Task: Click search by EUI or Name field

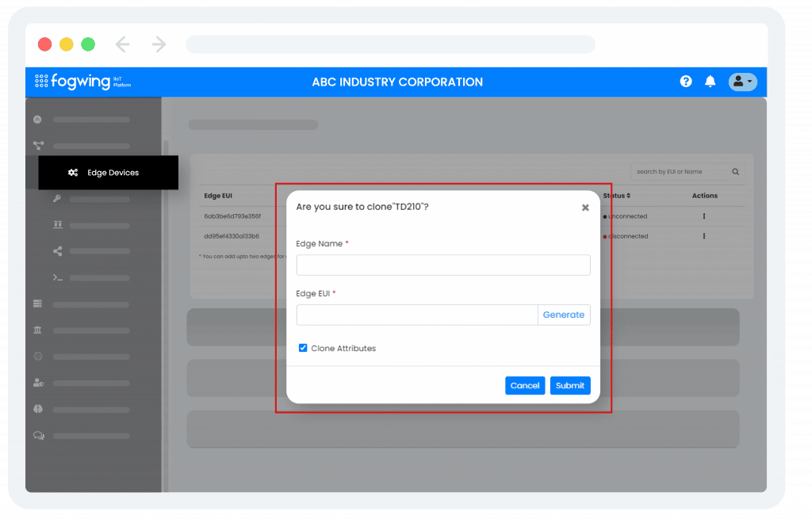Action: point(681,172)
